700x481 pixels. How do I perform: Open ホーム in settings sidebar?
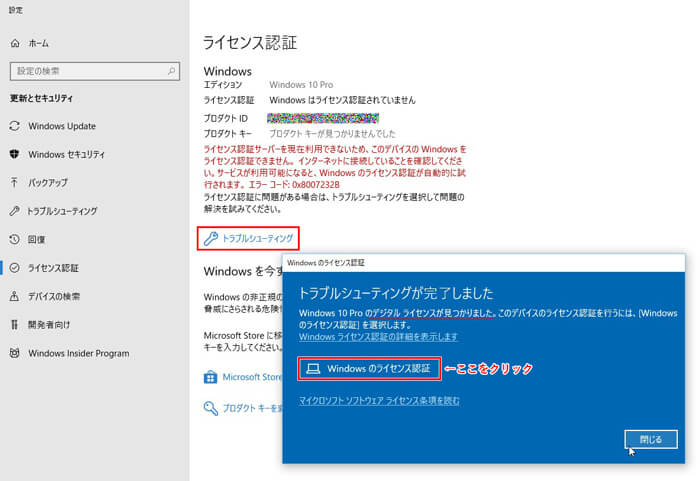[94, 43]
